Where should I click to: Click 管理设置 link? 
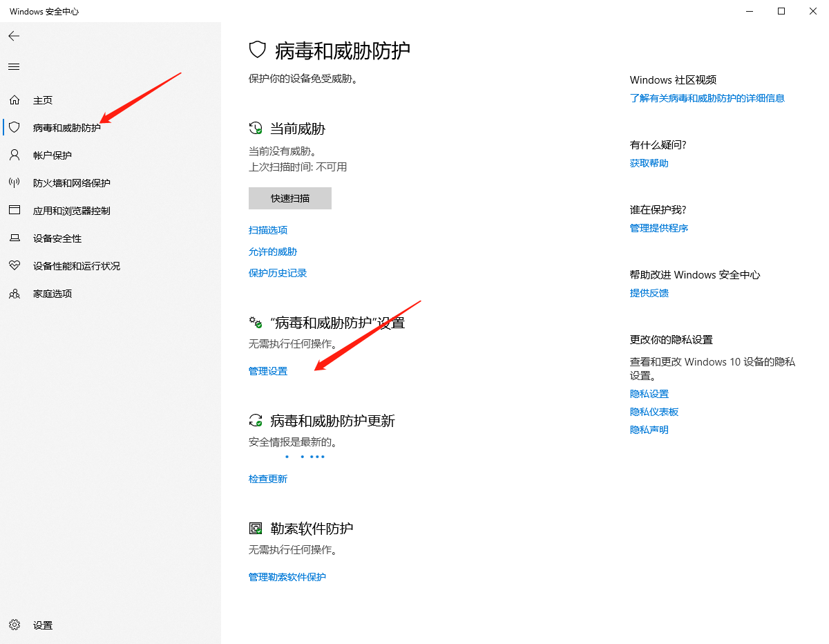click(268, 371)
